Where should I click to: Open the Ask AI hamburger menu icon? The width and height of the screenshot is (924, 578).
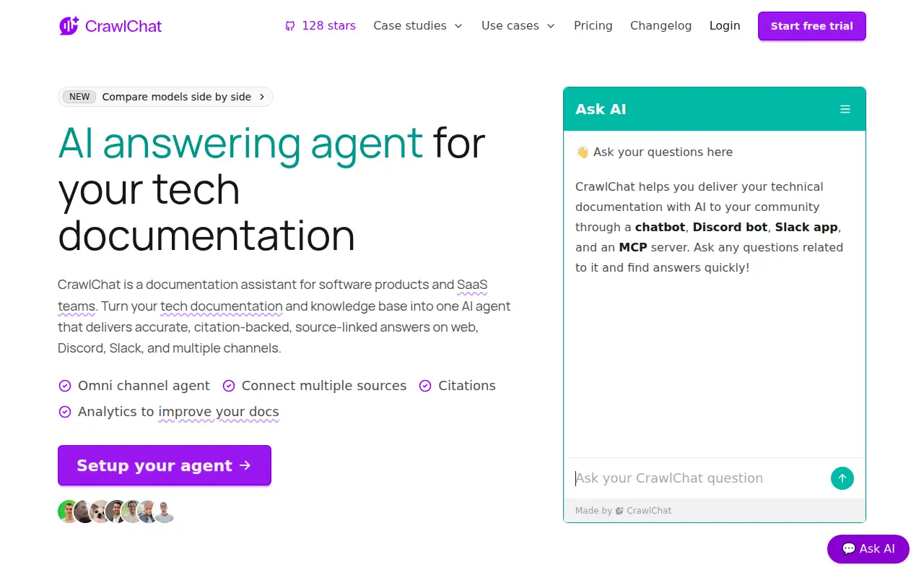845,109
